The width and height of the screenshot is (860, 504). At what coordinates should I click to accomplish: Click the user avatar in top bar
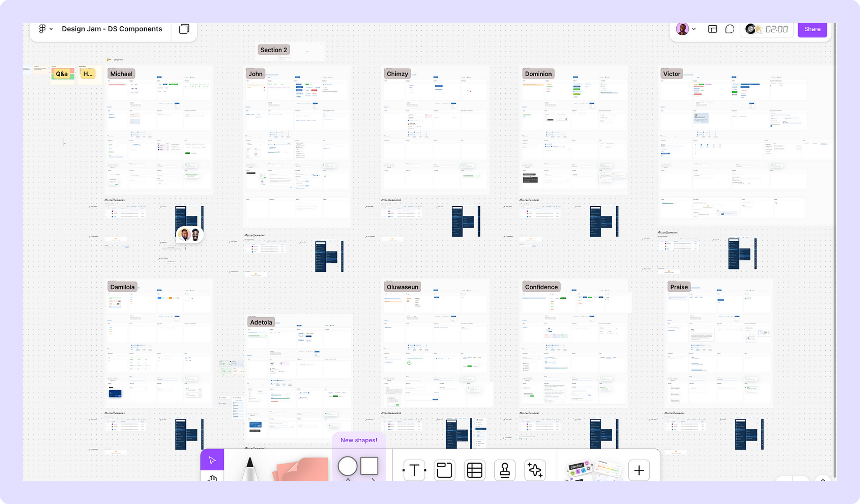[682, 29]
